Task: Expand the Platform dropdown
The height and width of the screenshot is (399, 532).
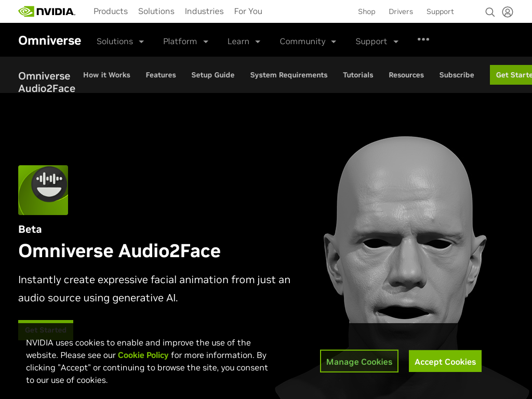Action: pos(185,42)
